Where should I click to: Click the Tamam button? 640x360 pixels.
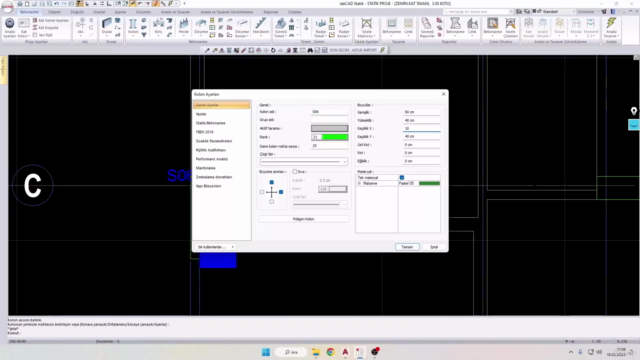pos(407,247)
